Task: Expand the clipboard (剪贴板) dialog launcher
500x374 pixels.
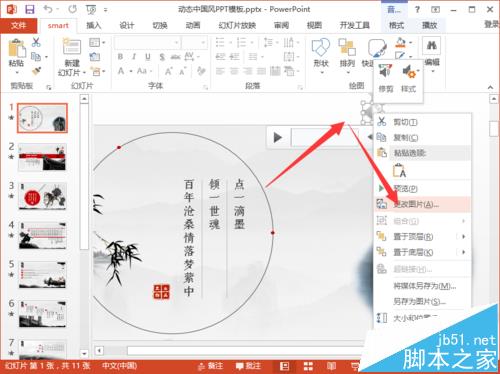Action: (x=49, y=87)
